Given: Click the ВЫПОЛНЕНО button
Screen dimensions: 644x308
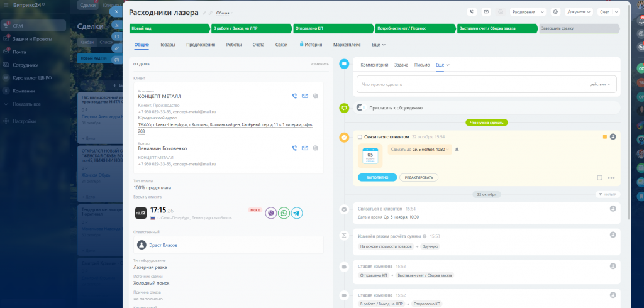Looking at the screenshot, I should click(377, 177).
